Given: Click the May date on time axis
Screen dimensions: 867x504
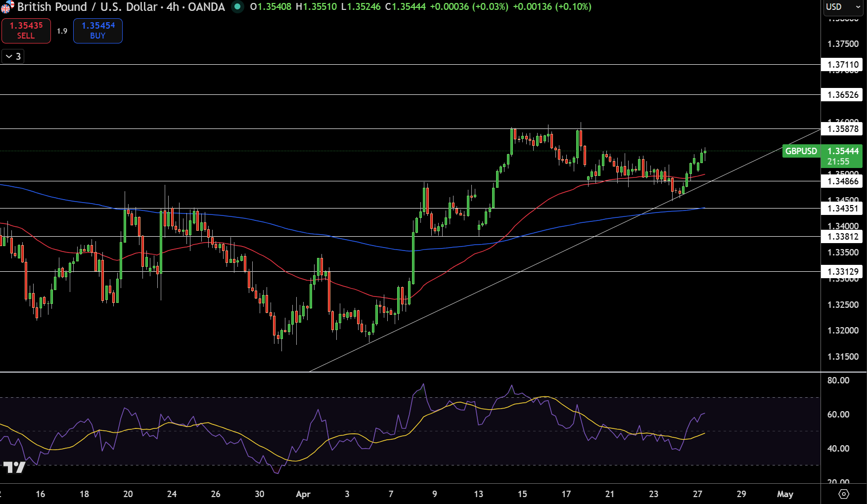Looking at the screenshot, I should click(785, 494).
